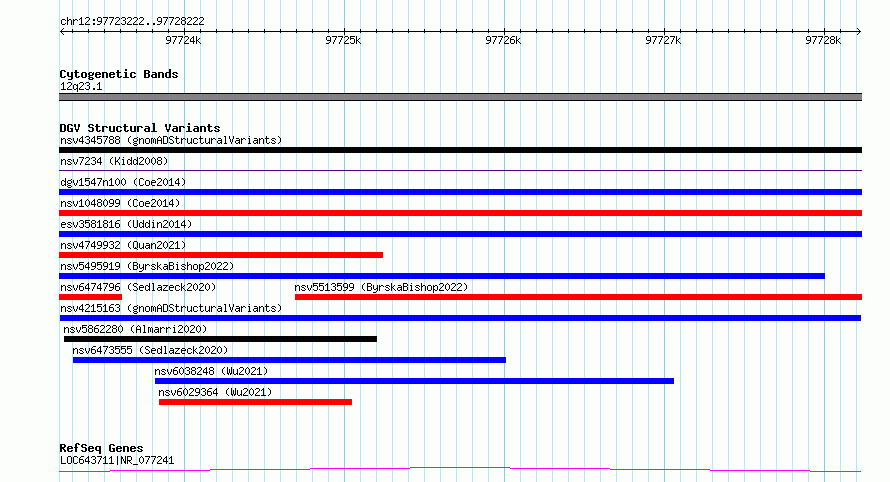Select the nsv5495919 (ByrskaBishop2022) label

(x=147, y=266)
